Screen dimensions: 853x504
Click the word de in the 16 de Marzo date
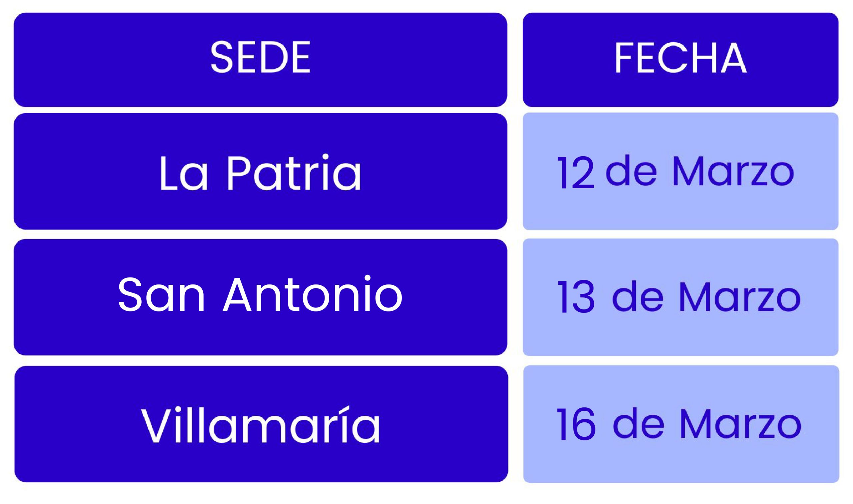(x=638, y=424)
